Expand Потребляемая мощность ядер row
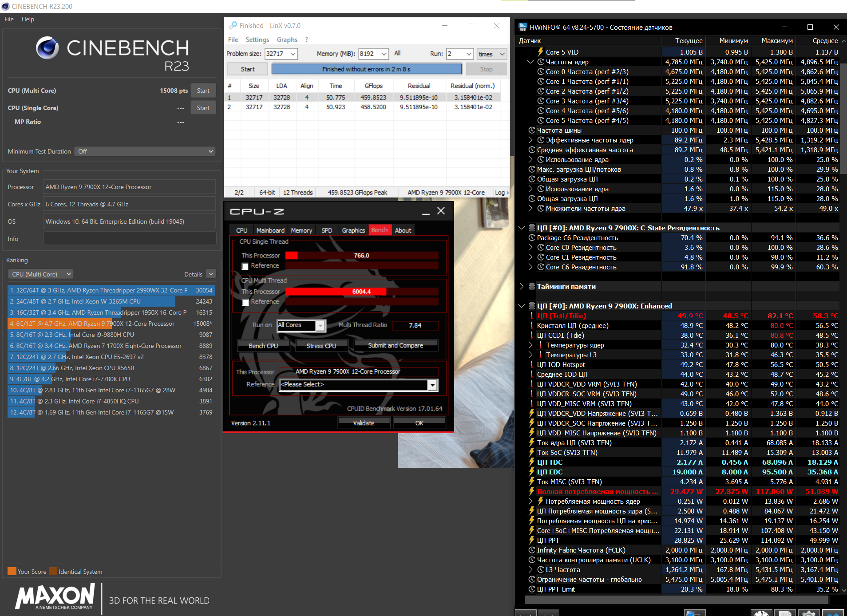This screenshot has height=616, width=847. click(x=530, y=501)
